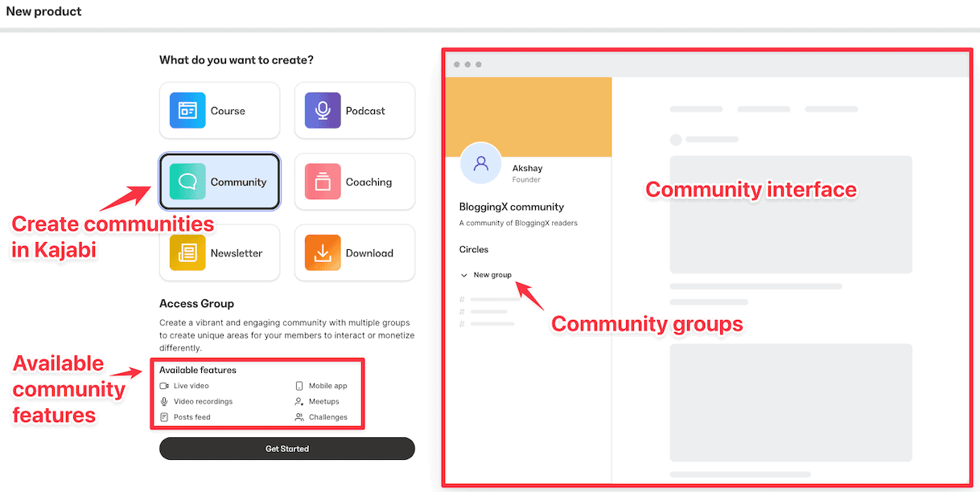The height and width of the screenshot is (492, 980).
Task: Select the Course icon with blue background
Action: 186,110
